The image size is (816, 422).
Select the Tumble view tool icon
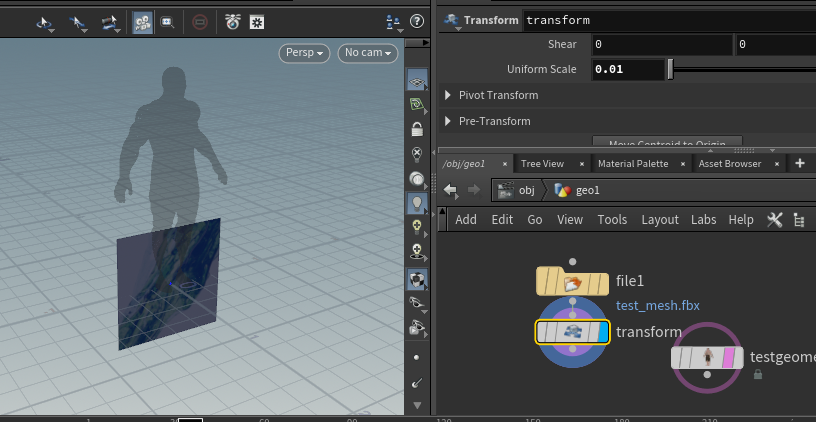44,22
